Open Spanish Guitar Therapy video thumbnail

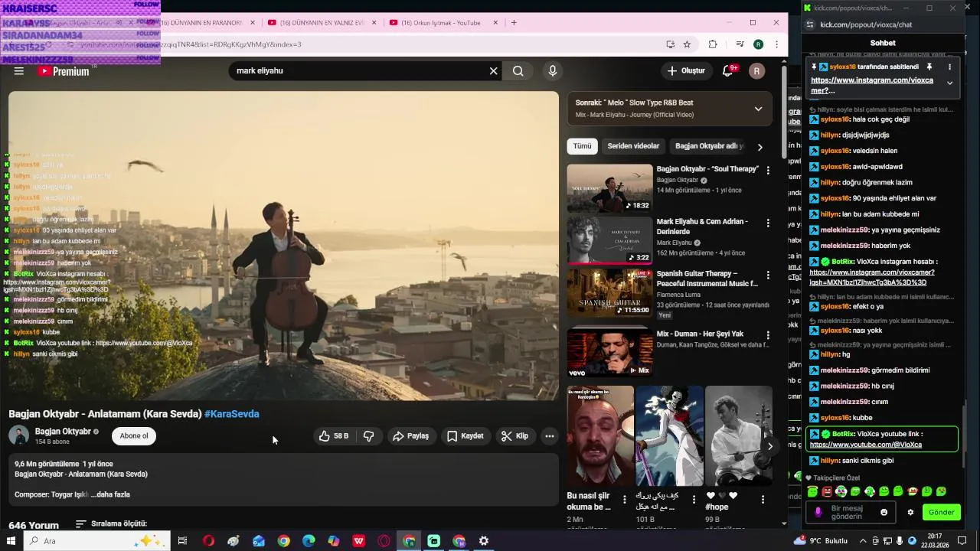[x=610, y=292]
